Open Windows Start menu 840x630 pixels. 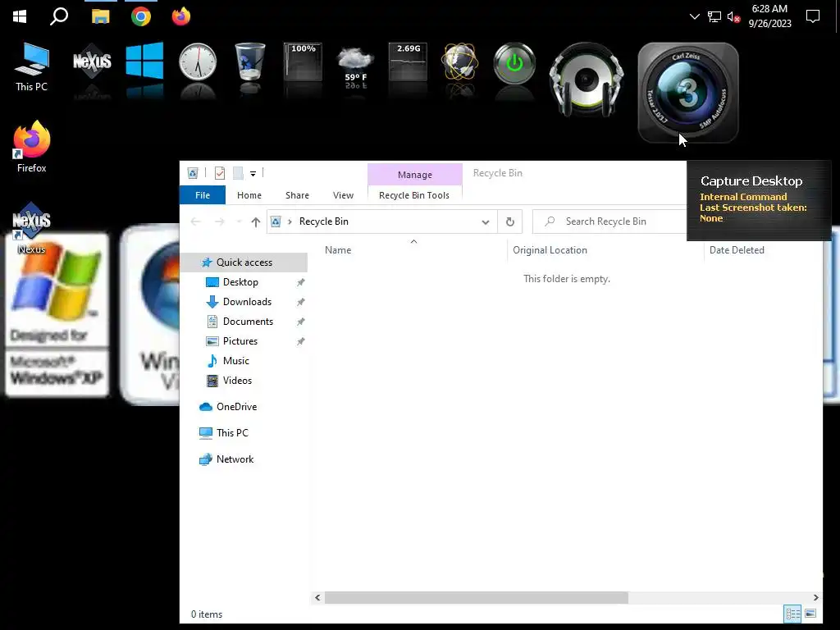[x=20, y=16]
